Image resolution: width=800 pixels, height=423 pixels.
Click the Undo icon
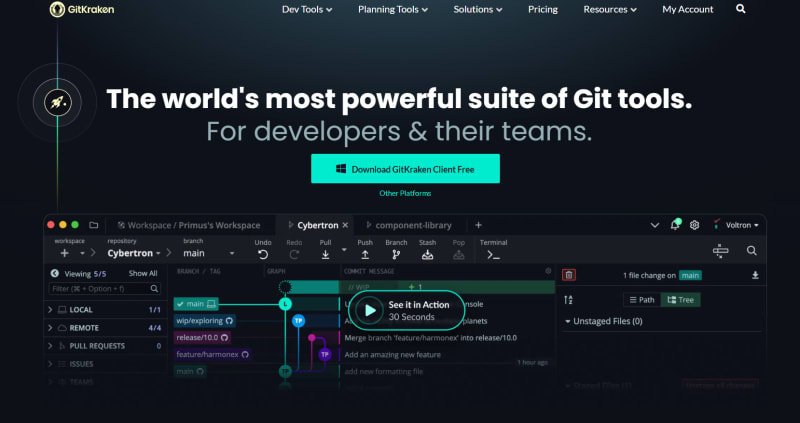tap(263, 255)
